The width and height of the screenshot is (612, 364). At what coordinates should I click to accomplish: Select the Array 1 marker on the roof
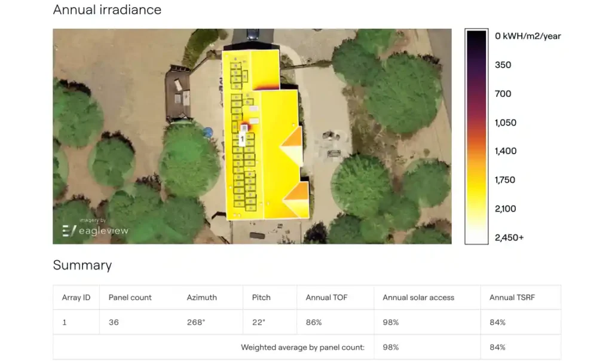(x=241, y=139)
